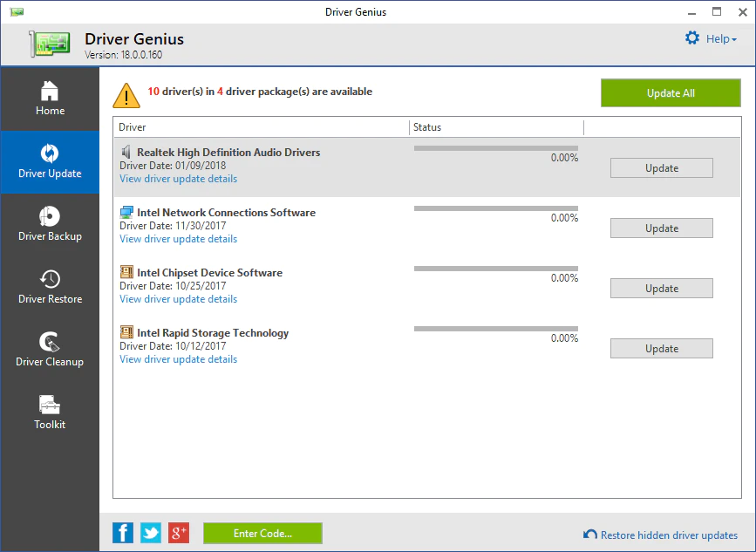Viewport: 756px width, 552px height.
Task: Click the restore arrow icon near hidden updates
Action: 590,535
